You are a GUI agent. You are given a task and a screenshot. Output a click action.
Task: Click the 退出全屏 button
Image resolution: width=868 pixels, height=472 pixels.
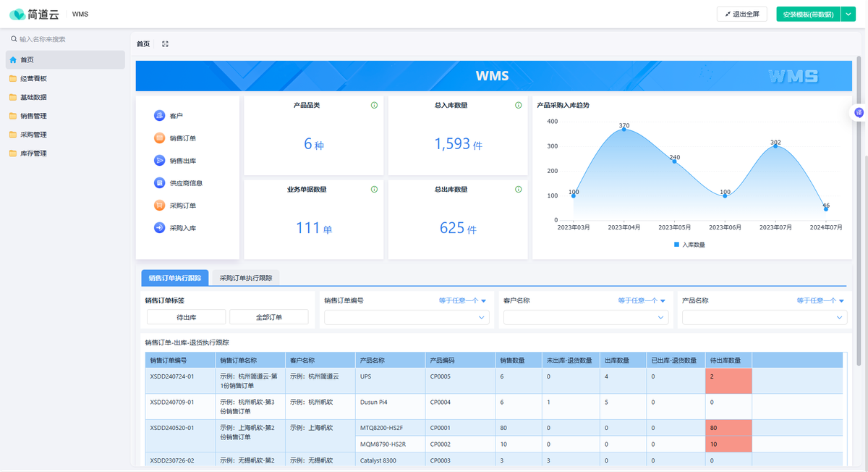click(x=742, y=14)
